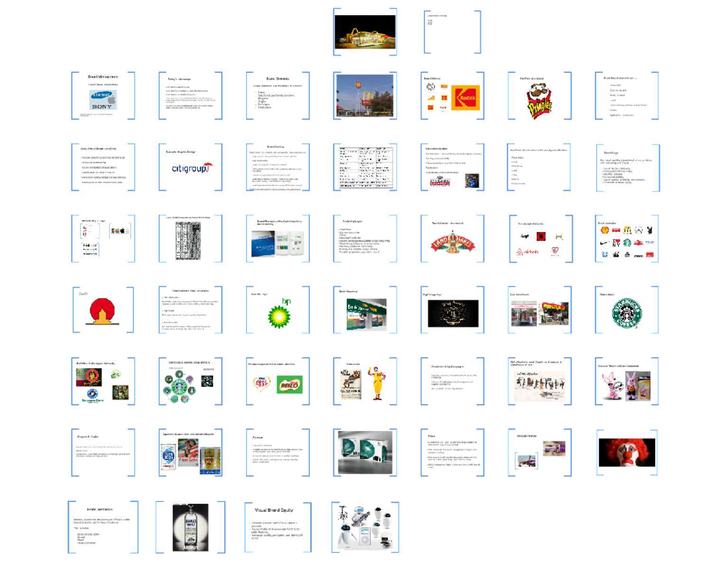
Task: Select the slide with the Canada's brand image
Action: [453, 168]
